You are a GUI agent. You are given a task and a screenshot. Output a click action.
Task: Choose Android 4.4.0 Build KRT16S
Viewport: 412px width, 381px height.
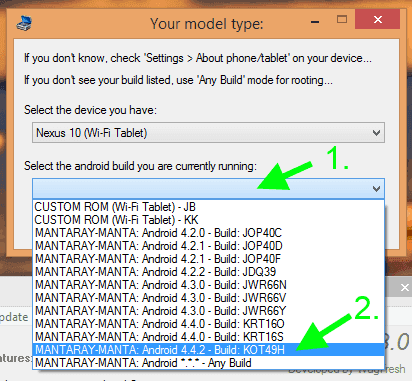click(209, 337)
